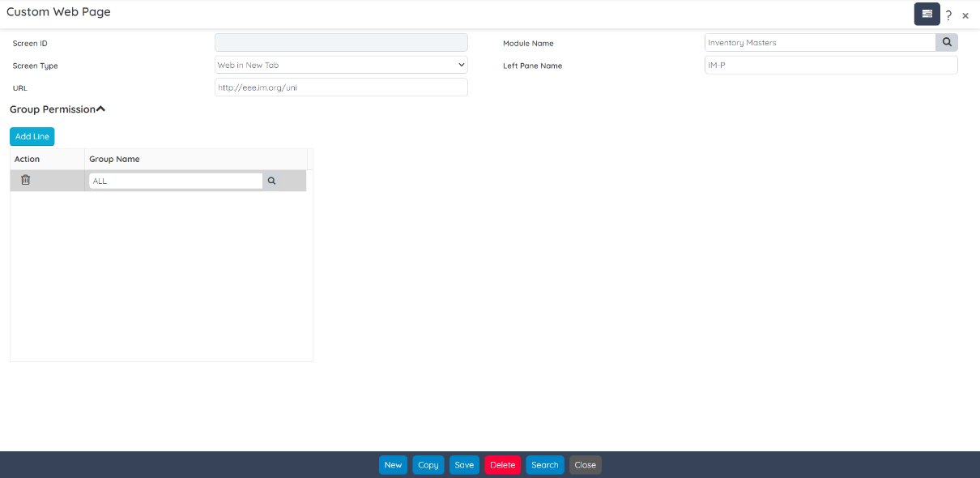
Task: Collapse the Group Permission section
Action: 100,109
